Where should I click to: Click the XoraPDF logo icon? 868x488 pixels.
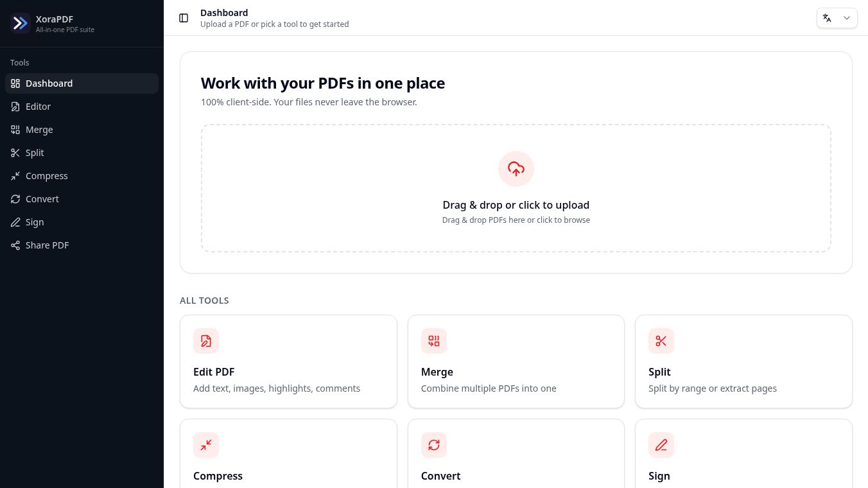pyautogui.click(x=21, y=23)
